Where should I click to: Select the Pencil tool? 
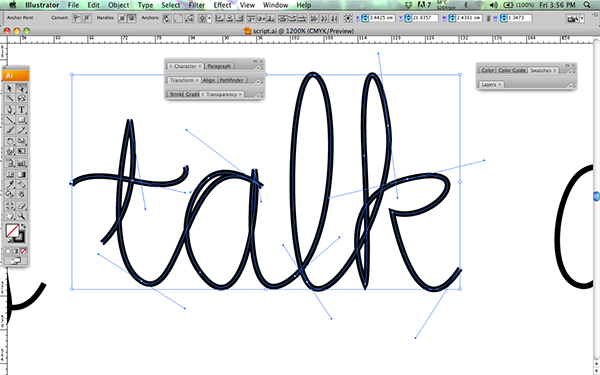22,130
